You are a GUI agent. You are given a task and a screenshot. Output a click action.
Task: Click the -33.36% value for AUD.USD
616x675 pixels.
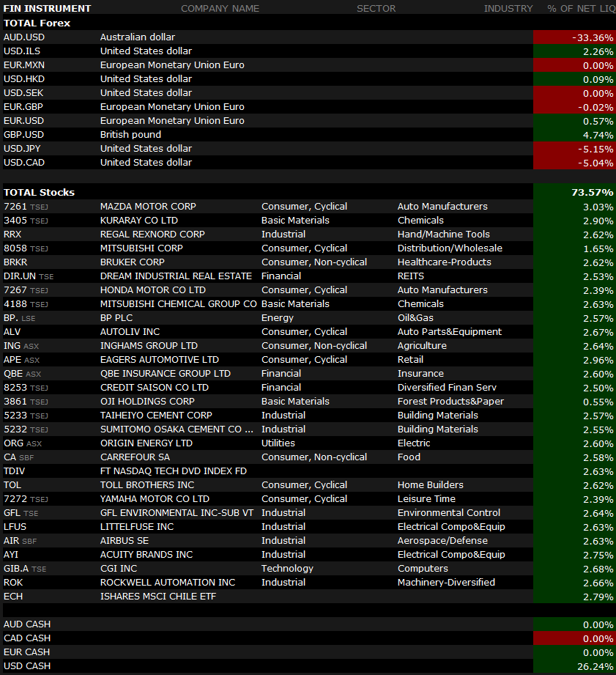click(593, 38)
